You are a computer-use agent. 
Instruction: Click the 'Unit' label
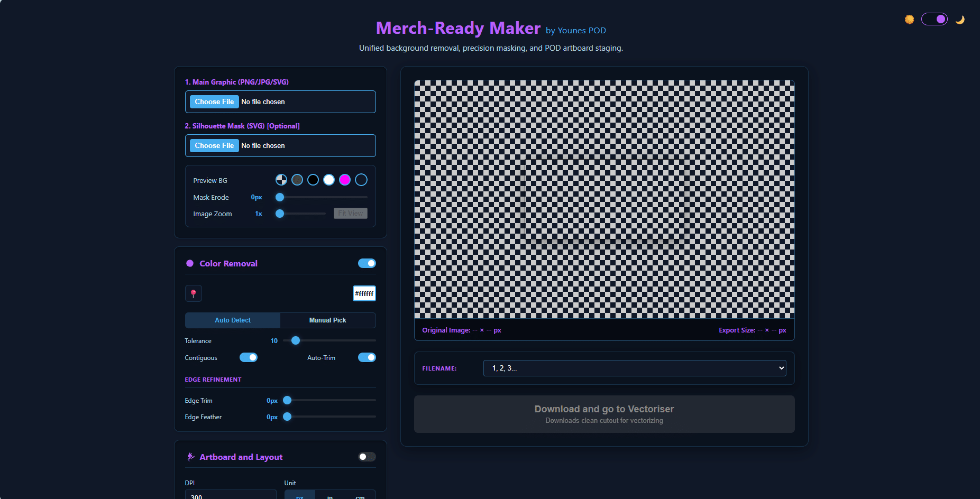click(290, 483)
